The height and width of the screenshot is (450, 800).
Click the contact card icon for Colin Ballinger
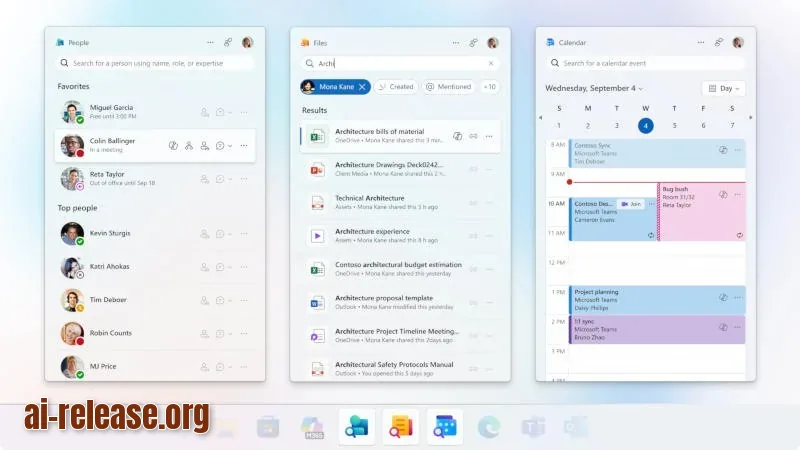point(205,146)
